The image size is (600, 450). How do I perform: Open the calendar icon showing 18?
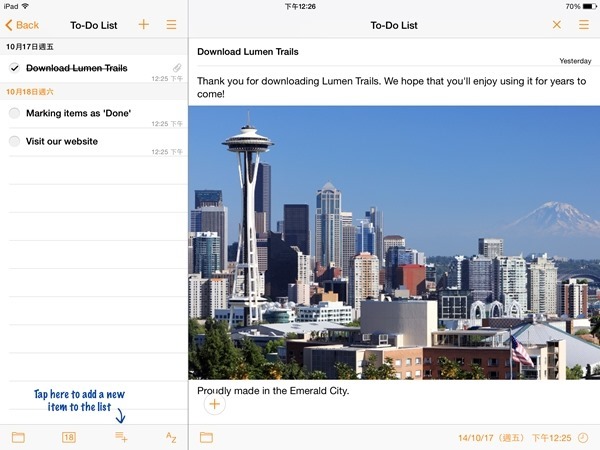click(69, 437)
